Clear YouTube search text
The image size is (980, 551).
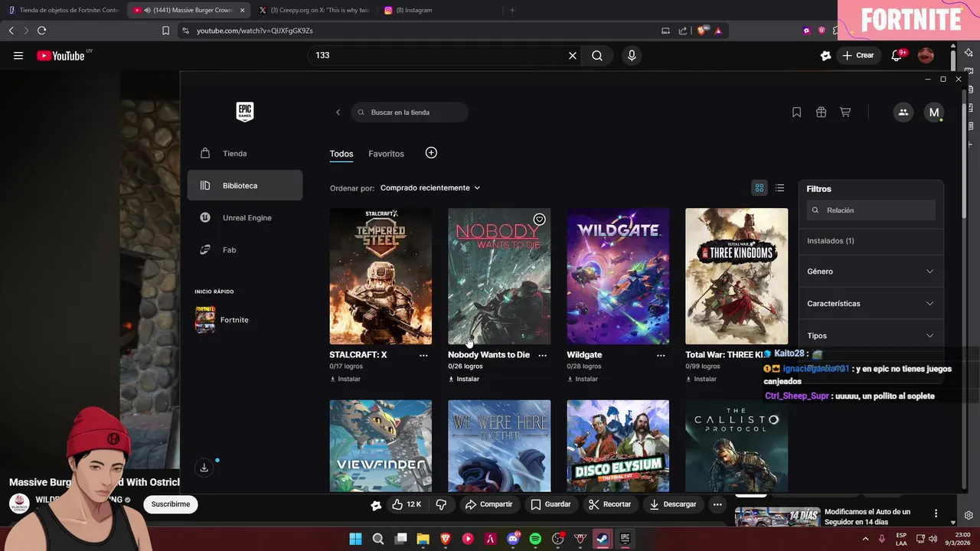(x=572, y=55)
